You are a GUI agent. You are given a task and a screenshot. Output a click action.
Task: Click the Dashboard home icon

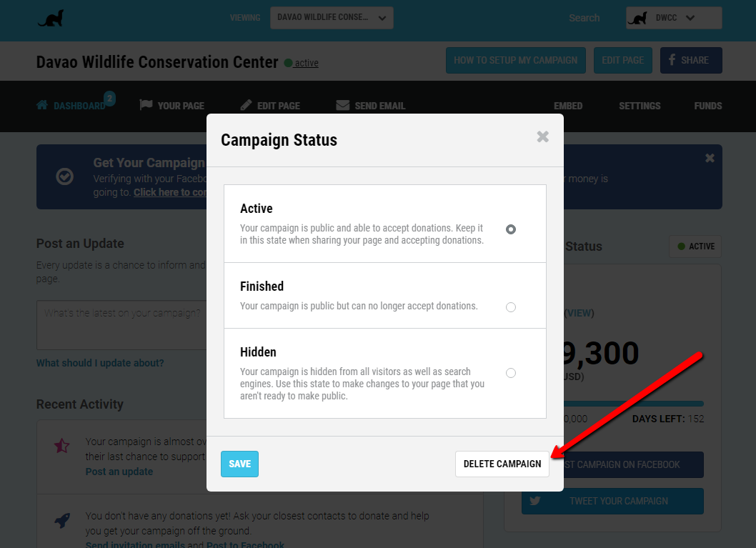[42, 105]
